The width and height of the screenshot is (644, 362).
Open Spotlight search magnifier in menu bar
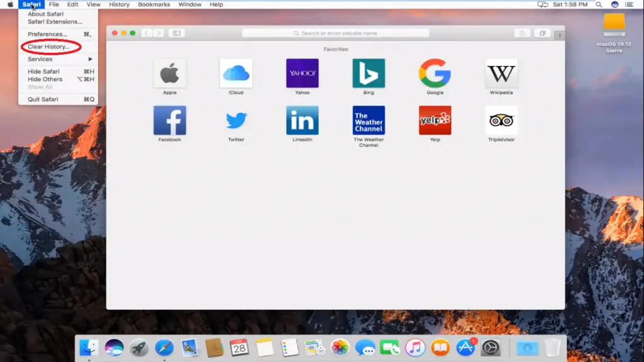599,4
